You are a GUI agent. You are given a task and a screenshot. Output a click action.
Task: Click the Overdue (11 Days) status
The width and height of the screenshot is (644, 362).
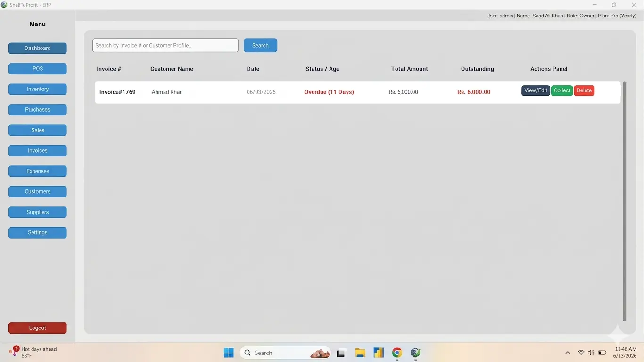click(x=329, y=92)
